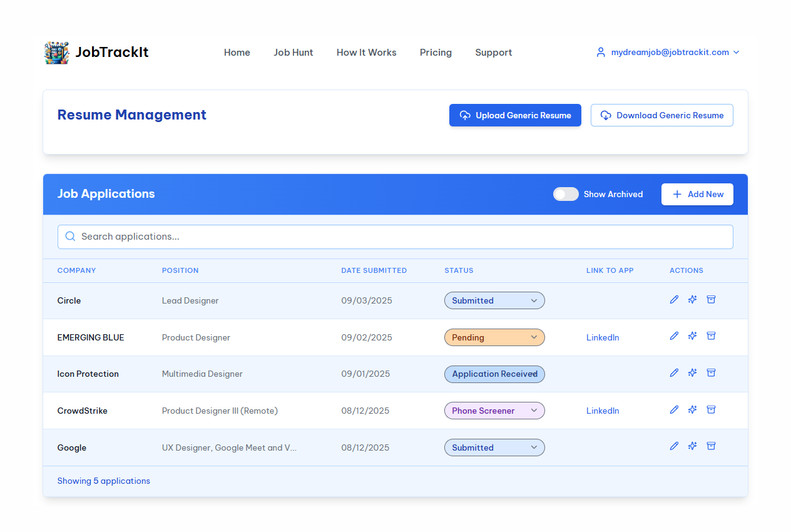Archive the Circle application

(x=711, y=299)
